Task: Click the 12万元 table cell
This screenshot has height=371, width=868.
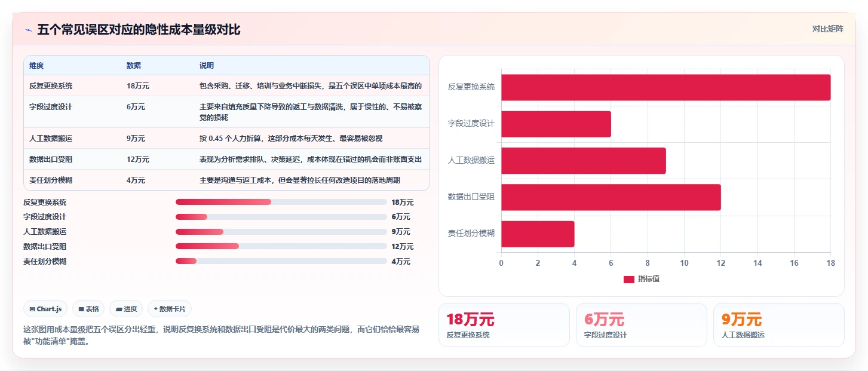Action: pos(138,160)
